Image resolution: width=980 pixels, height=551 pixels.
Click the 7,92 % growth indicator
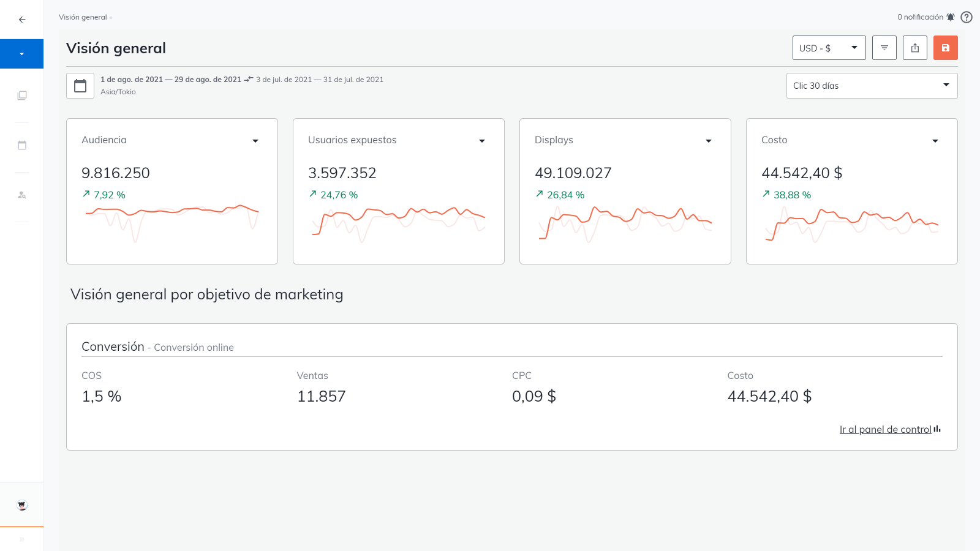tap(104, 195)
